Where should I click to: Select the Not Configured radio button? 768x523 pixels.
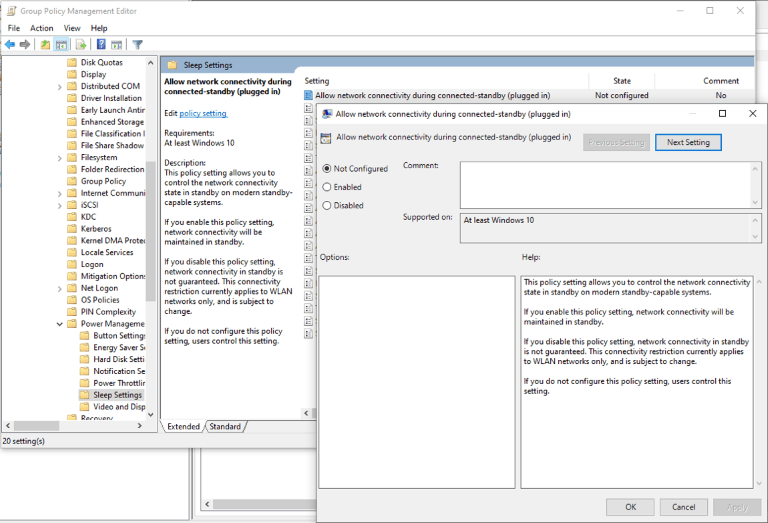coord(327,168)
